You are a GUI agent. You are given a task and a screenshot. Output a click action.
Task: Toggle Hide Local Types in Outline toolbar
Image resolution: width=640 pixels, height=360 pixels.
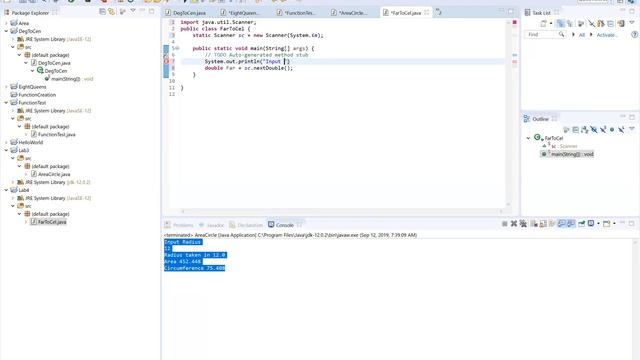point(621,130)
